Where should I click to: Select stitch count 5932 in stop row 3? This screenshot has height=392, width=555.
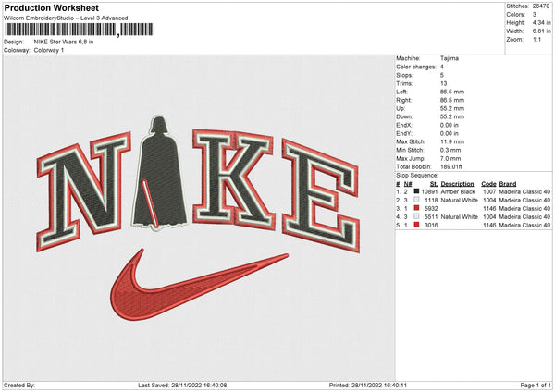pos(431,208)
